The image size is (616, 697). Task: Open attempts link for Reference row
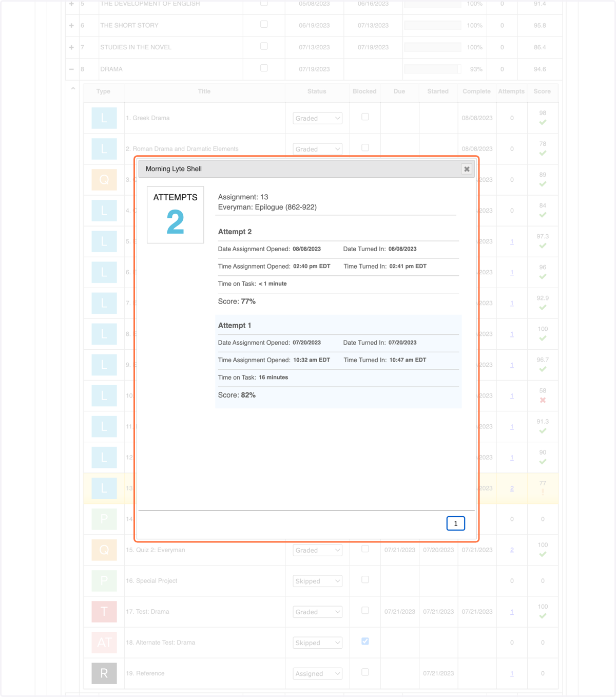(x=512, y=673)
